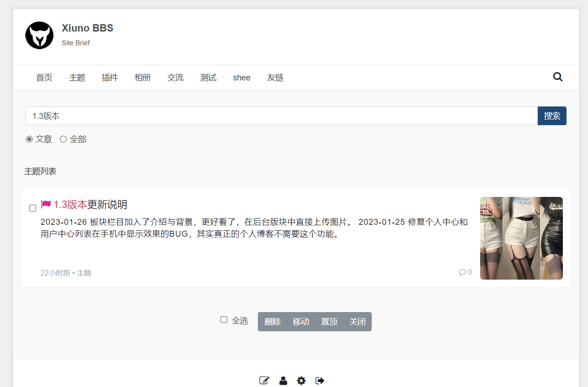Log out using the exit arrow icon

(x=320, y=380)
